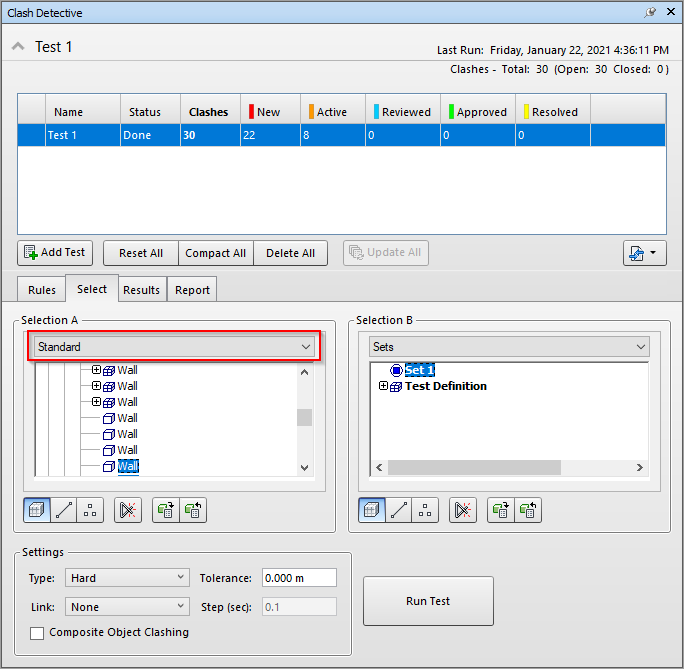Viewport: 684px width, 669px height.
Task: Click the Run Test button
Action: point(428,601)
